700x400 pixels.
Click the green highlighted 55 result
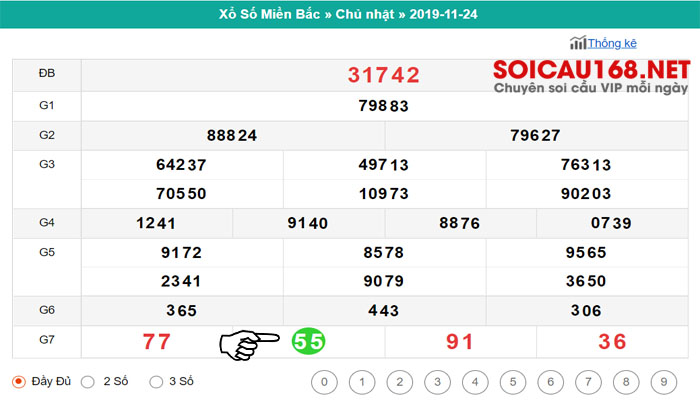click(308, 342)
